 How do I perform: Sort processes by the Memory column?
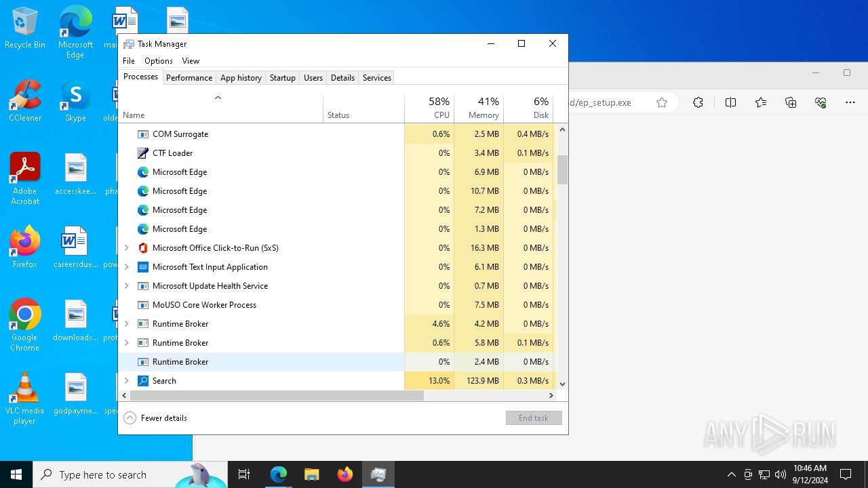click(479, 108)
